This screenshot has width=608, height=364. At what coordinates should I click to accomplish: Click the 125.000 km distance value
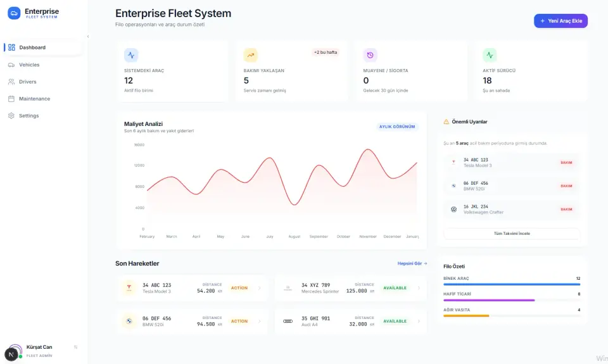pyautogui.click(x=360, y=291)
